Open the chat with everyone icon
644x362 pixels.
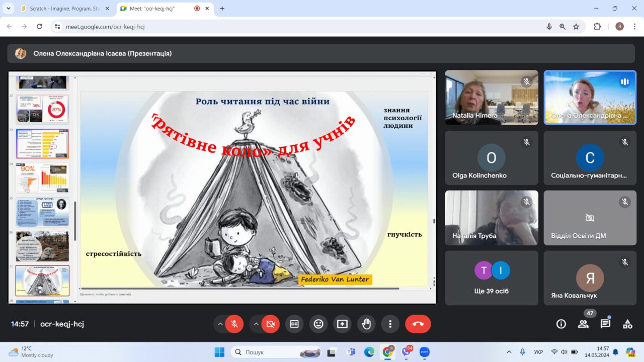[605, 324]
